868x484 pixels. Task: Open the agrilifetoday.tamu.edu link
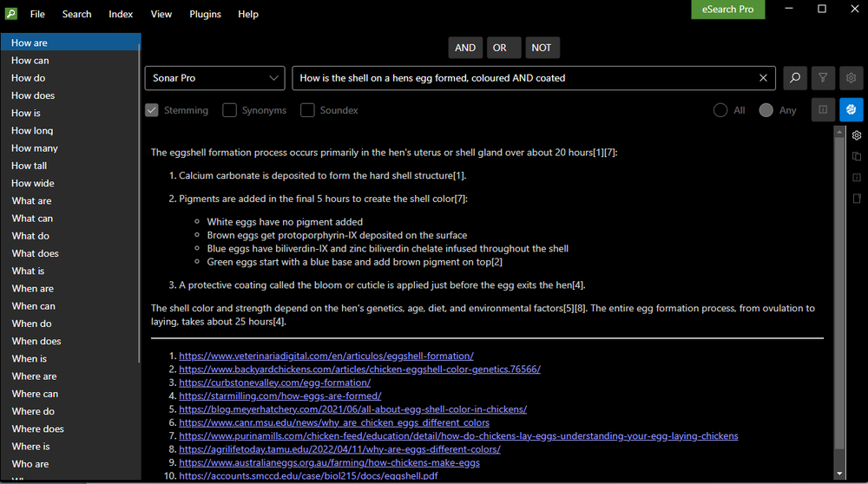point(339,449)
